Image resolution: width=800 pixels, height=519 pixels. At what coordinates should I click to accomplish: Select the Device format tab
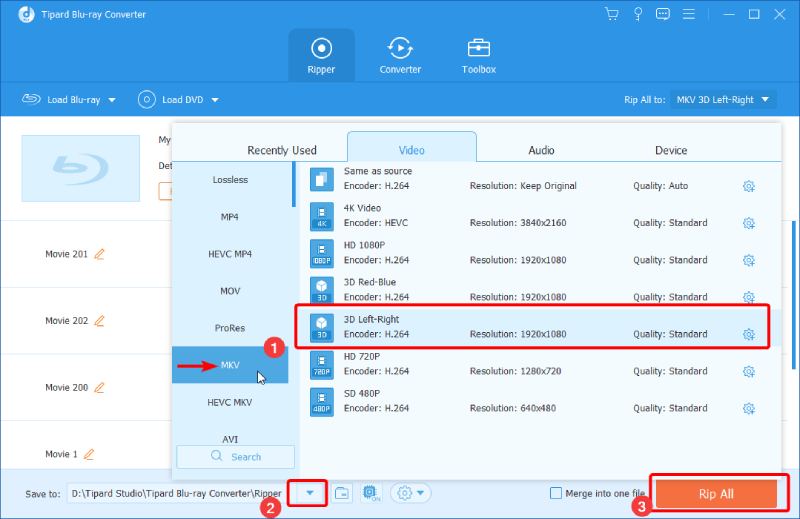[671, 150]
